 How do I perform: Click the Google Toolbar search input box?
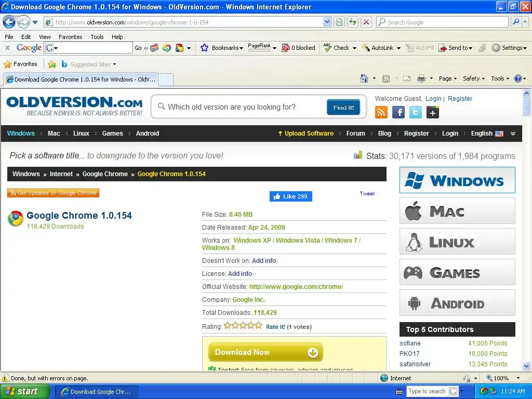[x=88, y=48]
